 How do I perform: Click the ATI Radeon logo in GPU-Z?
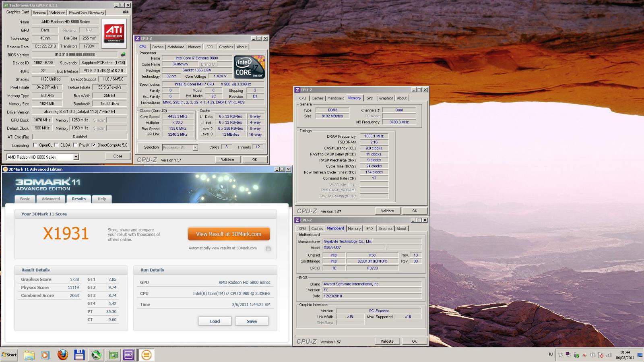[x=114, y=33]
